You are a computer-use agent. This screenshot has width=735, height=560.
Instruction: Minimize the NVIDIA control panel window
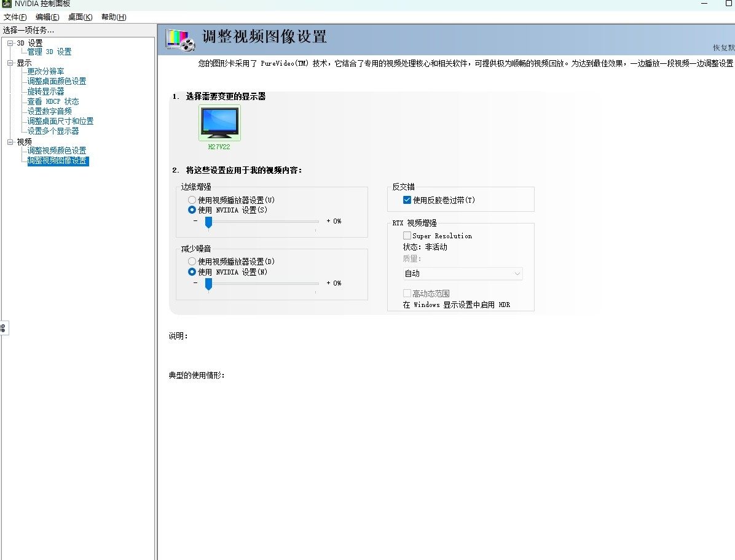tap(704, 3)
